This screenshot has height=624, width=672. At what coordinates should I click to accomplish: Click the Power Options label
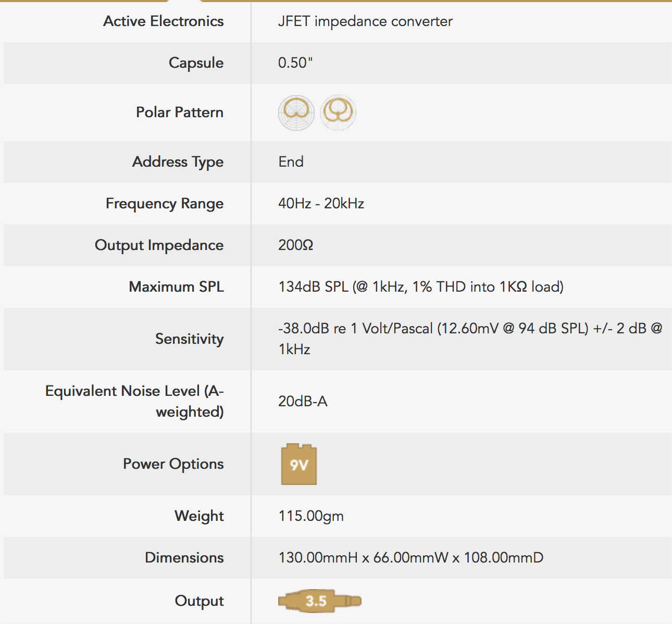(173, 464)
